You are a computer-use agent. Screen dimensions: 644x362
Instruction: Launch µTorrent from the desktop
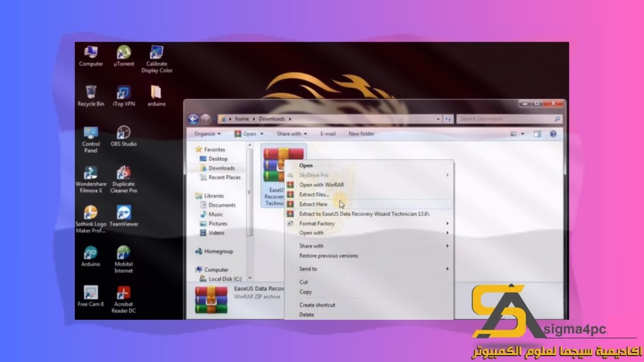tap(123, 56)
